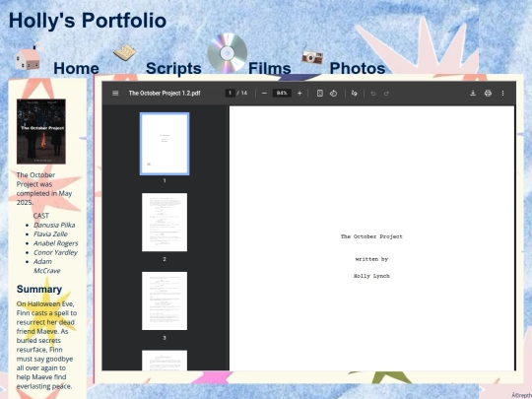Viewport: 532px width, 399px height.
Task: Click 'completed in May 2025' description text
Action: (44, 198)
